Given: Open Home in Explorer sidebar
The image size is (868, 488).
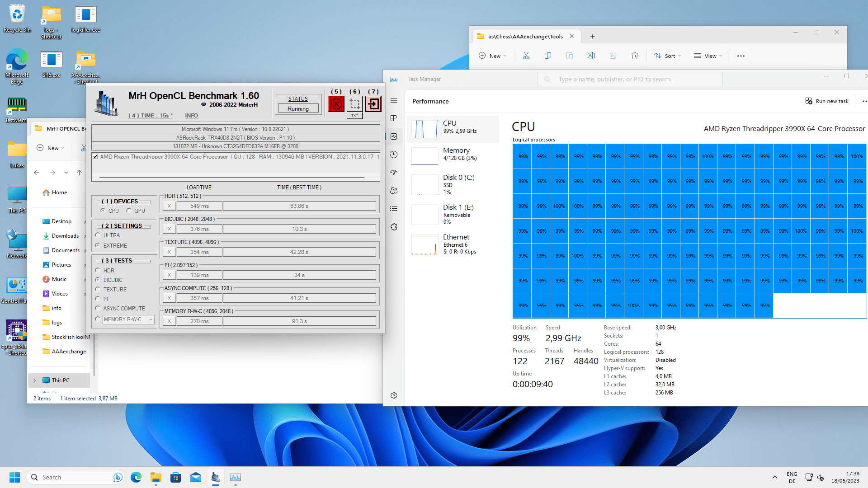Looking at the screenshot, I should [55, 192].
